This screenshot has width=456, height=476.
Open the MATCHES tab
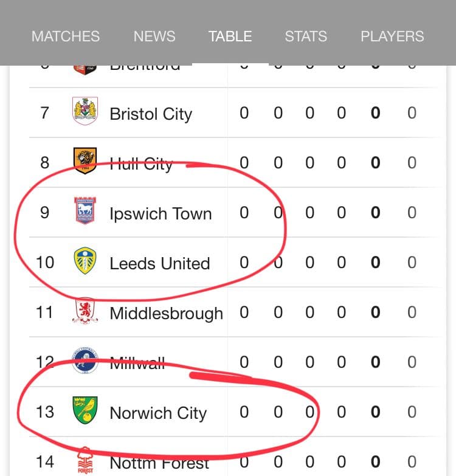click(x=66, y=36)
